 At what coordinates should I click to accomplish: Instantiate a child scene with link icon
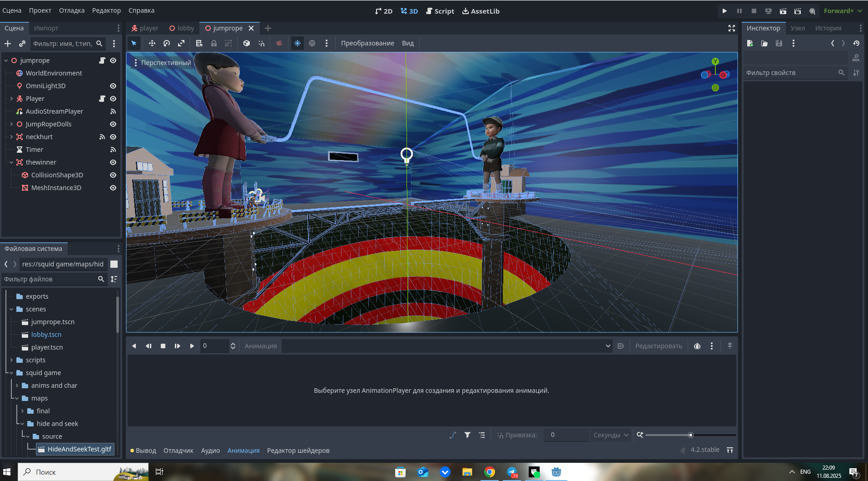22,44
